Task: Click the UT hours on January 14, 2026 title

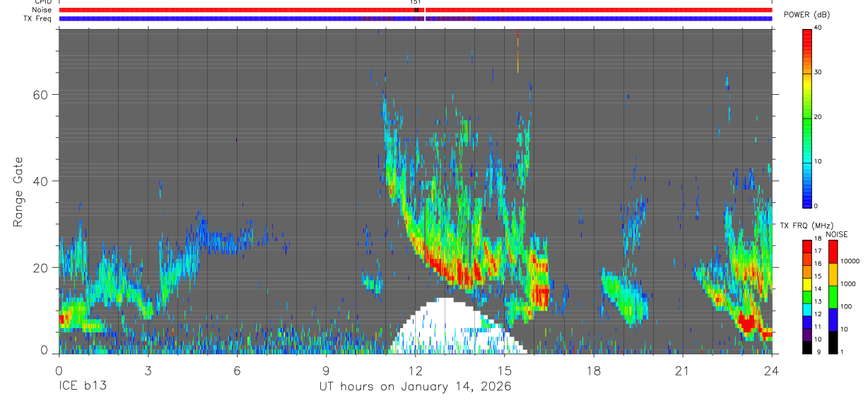Action: pos(415,387)
